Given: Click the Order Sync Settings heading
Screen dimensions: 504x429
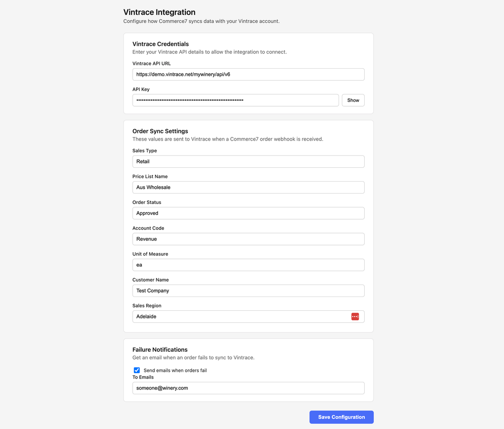Looking at the screenshot, I should click(160, 131).
